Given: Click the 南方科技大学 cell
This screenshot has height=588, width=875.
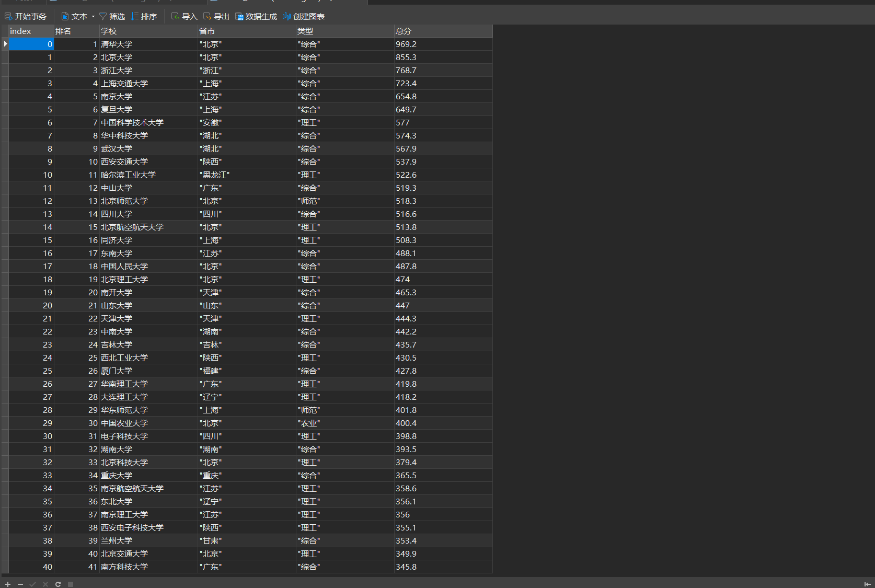Looking at the screenshot, I should click(148, 567).
